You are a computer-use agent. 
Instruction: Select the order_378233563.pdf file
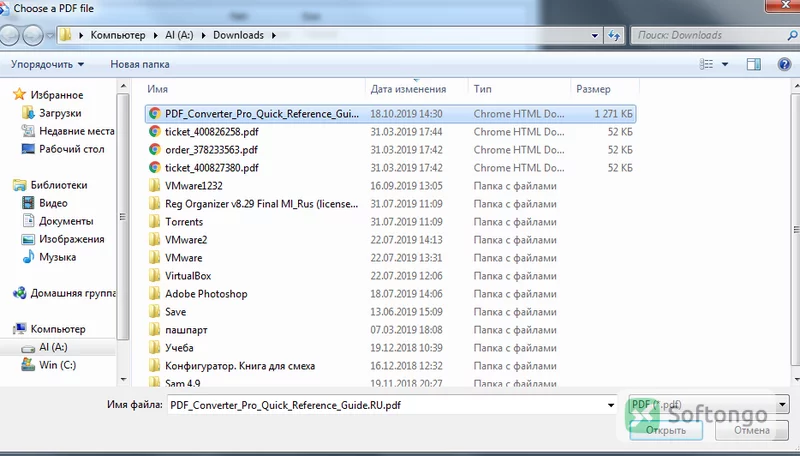211,150
